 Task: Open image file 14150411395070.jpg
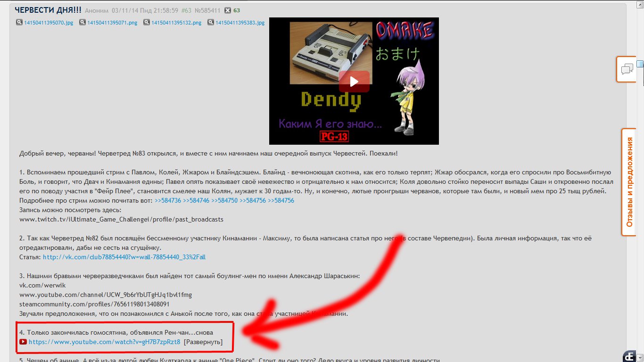[49, 23]
